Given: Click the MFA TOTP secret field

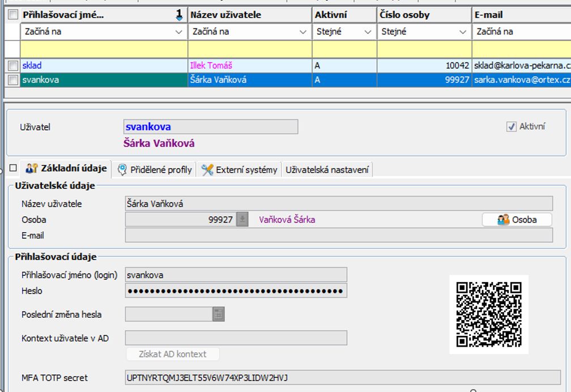Looking at the screenshot, I should (342, 378).
